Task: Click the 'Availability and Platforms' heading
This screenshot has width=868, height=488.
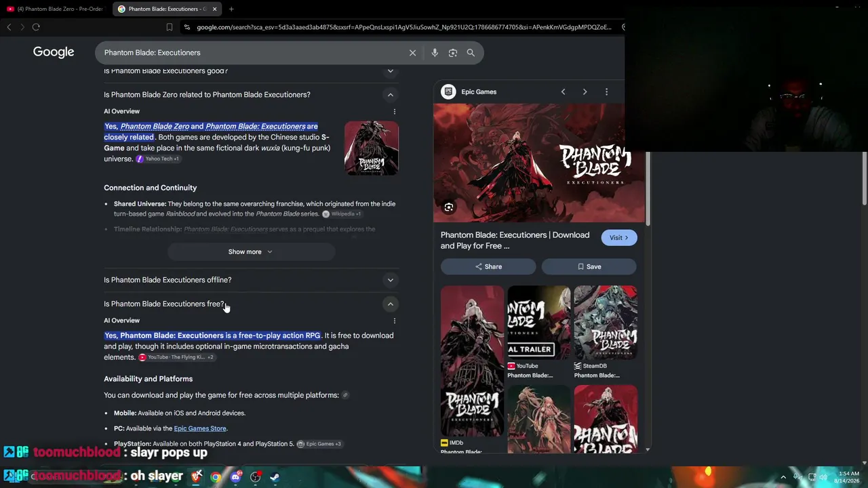Action: [x=149, y=379]
